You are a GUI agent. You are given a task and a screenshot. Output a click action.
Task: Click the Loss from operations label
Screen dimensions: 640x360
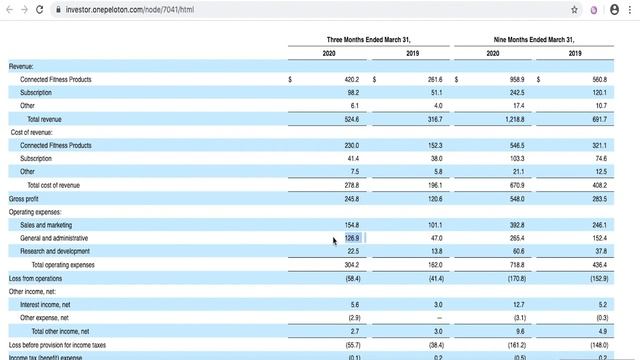pos(35,278)
